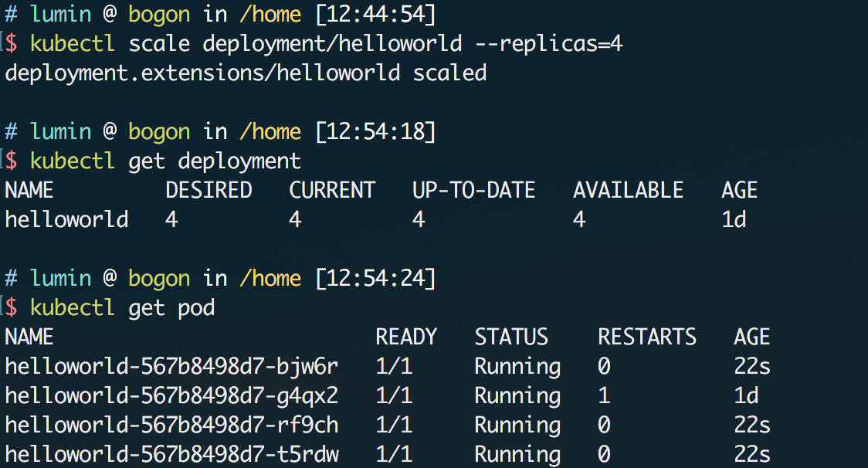Click age 1d of pod g4qx2
This screenshot has width=868, height=468.
pyautogui.click(x=746, y=395)
